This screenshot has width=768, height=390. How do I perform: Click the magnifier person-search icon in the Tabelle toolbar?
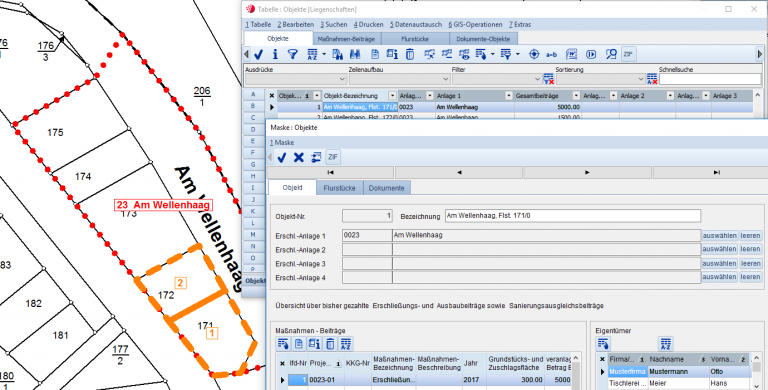(x=611, y=54)
